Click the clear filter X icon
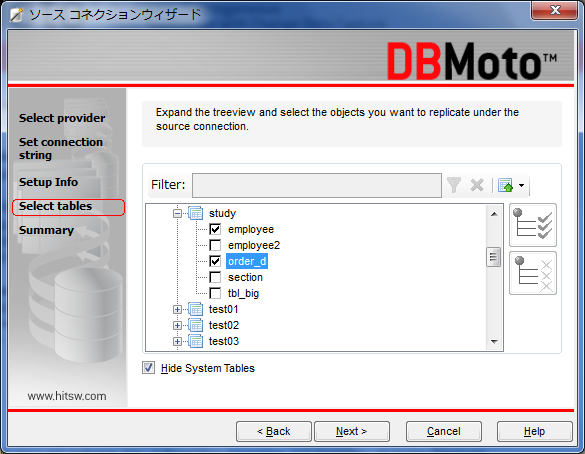The image size is (585, 454). (477, 185)
